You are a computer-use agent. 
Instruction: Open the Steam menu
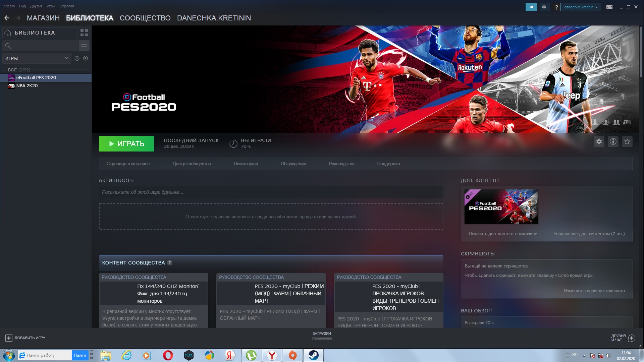click(x=9, y=6)
